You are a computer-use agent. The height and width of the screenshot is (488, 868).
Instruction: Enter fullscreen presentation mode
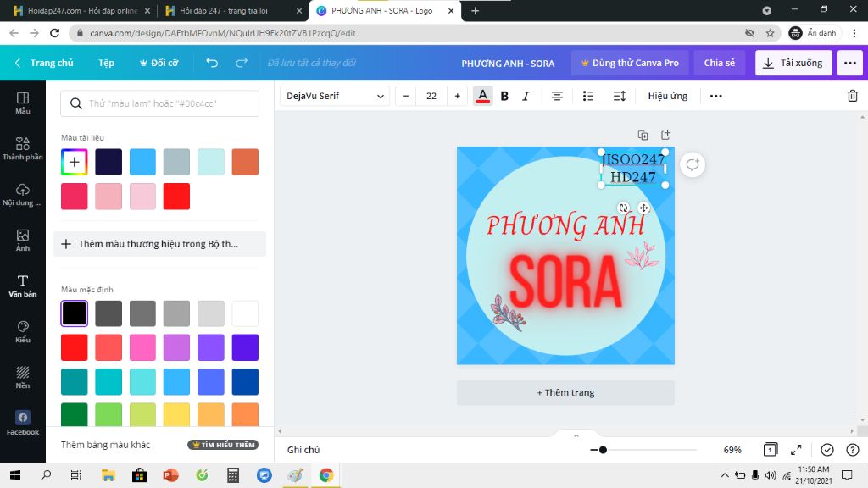pyautogui.click(x=796, y=450)
